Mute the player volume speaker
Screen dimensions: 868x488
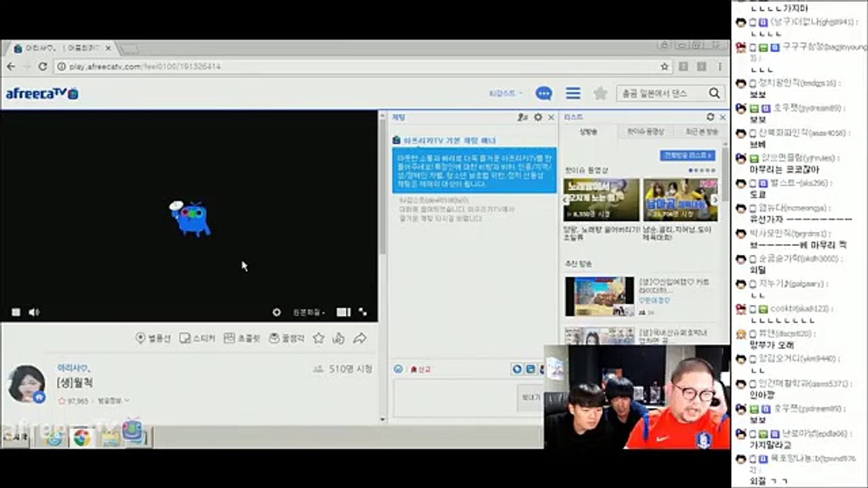click(34, 312)
